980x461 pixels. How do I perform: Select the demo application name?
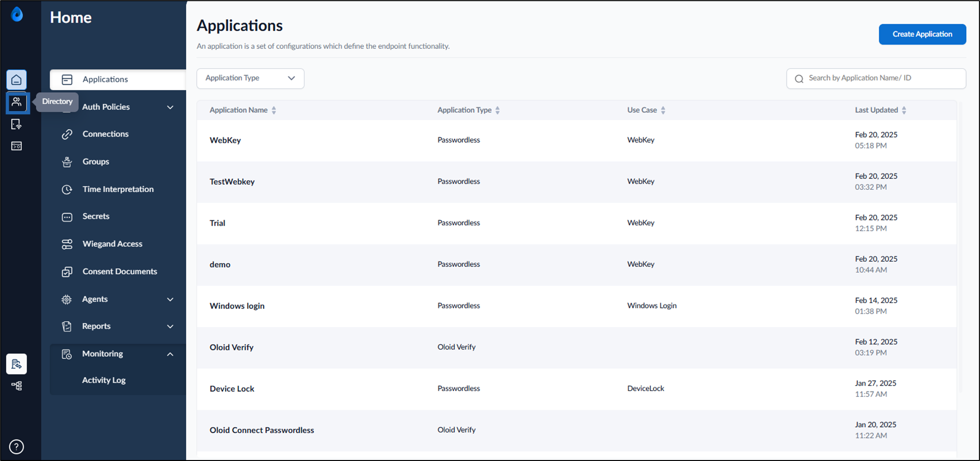(x=220, y=264)
